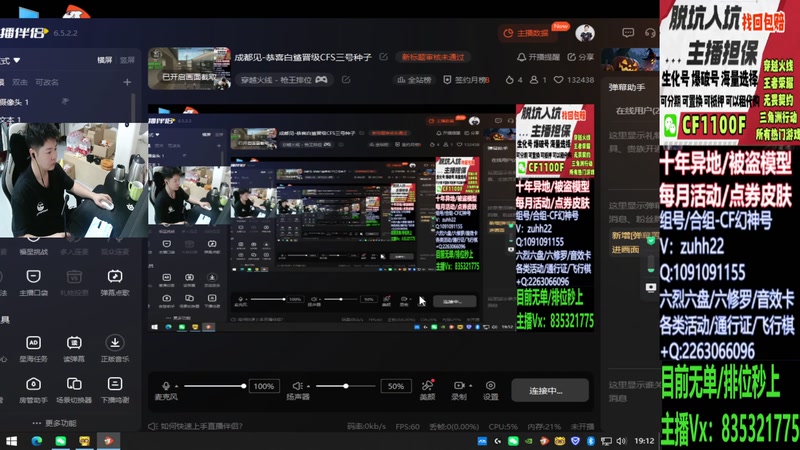800x450 pixels.
Task: Open WeChat from taskbar
Action: [x=60, y=441]
